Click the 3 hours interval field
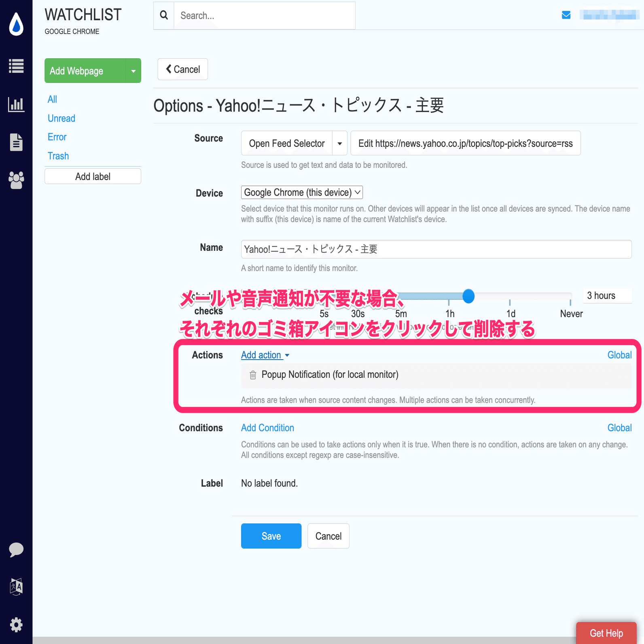 (607, 296)
